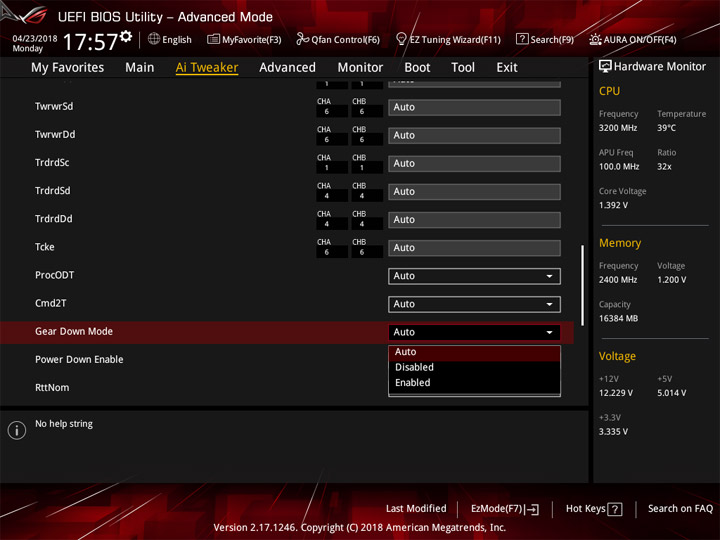Choose Auto in Gear Down Mode list
The height and width of the screenshot is (540, 720).
coord(474,352)
